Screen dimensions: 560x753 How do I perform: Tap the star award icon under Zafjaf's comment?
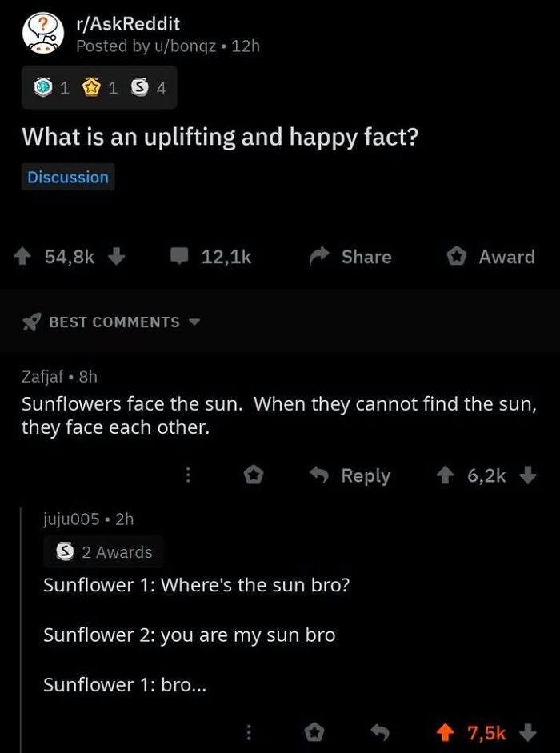[253, 474]
